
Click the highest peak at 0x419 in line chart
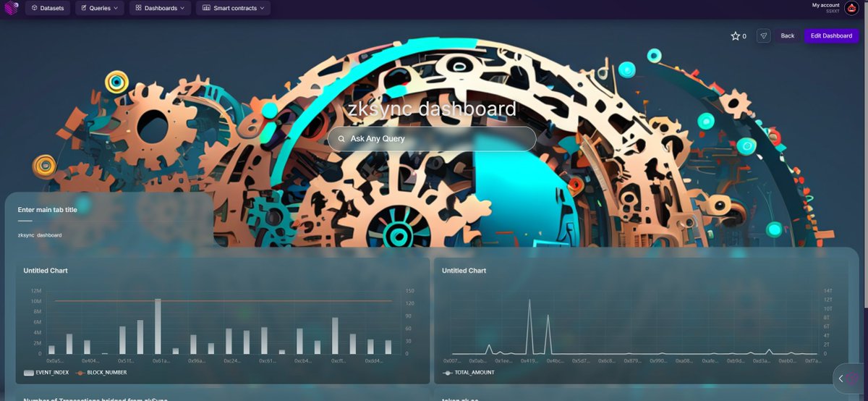[529, 299]
